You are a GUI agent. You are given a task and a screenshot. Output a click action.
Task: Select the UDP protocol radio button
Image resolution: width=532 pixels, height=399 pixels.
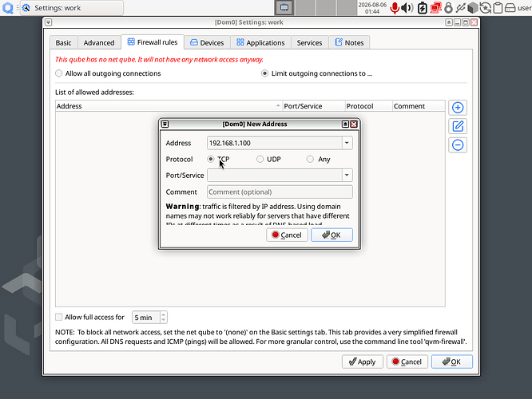point(260,159)
